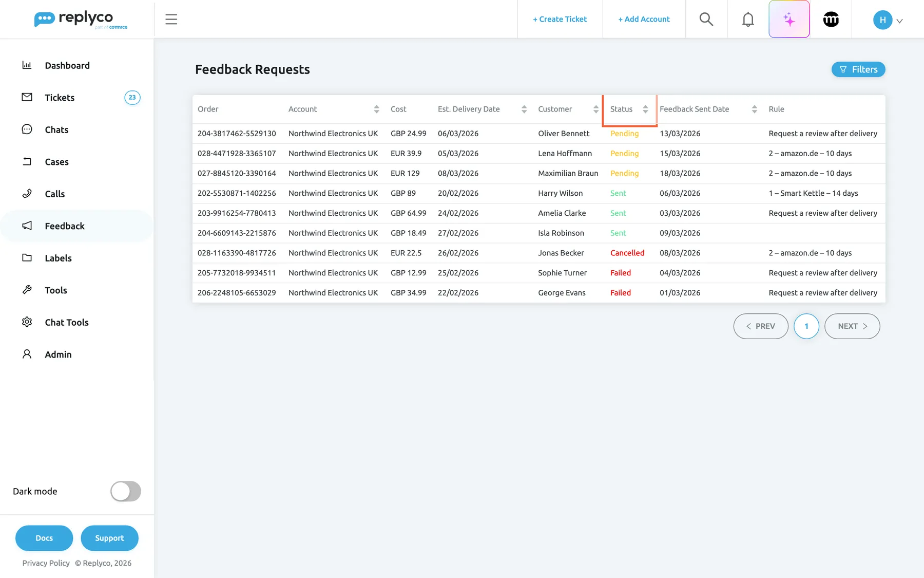Click + Create Ticket
Screen dimensions: 924x578
(x=560, y=19)
